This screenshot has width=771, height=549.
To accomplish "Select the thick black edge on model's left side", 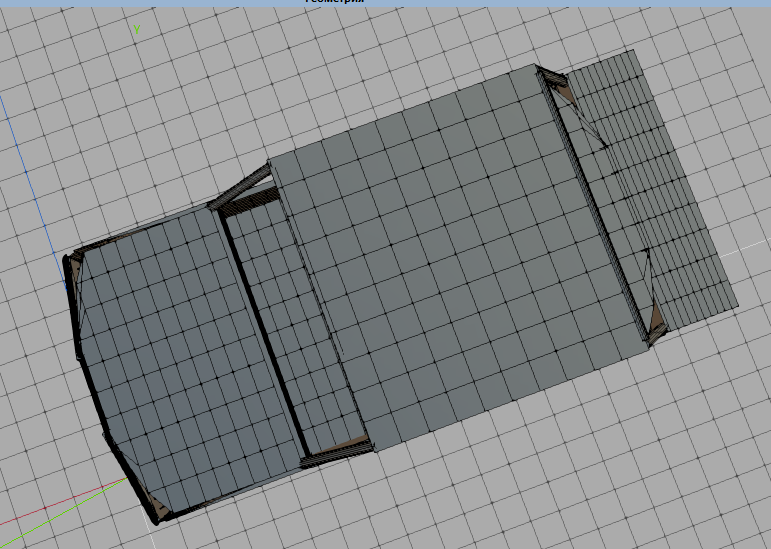I will [x=73, y=290].
